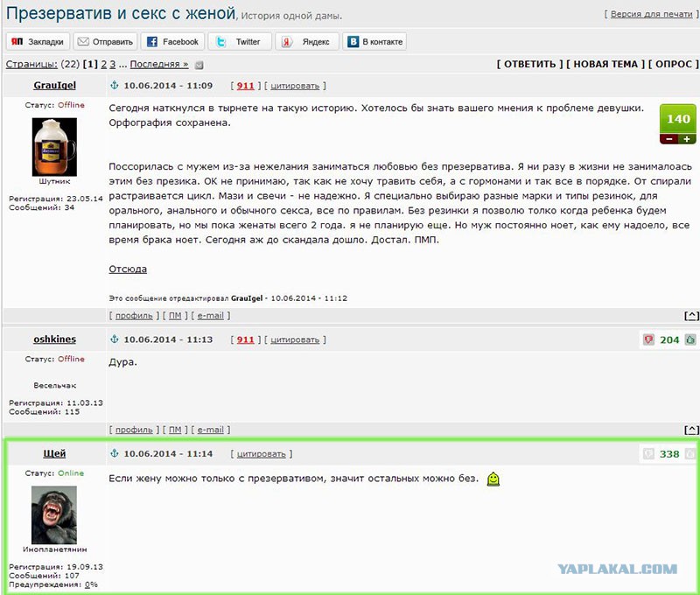Click the green smiley in Щей's post
This screenshot has width=700, height=595.
coord(493,479)
